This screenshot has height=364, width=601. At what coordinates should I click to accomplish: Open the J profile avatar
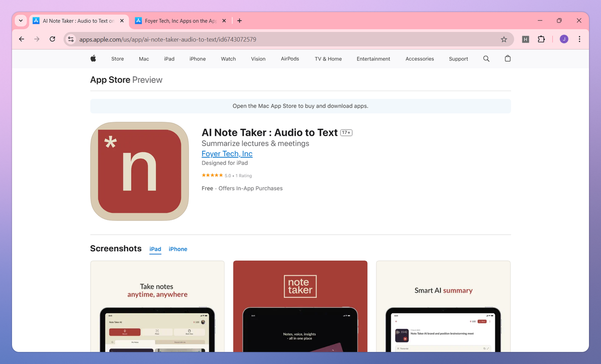(564, 39)
